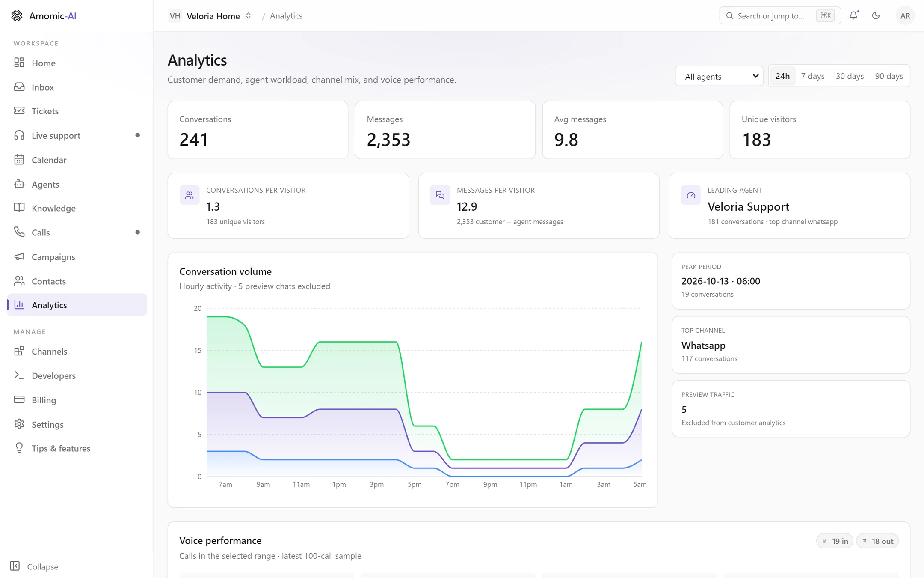Click the Tickets icon in sidebar
The image size is (924, 578).
click(19, 111)
